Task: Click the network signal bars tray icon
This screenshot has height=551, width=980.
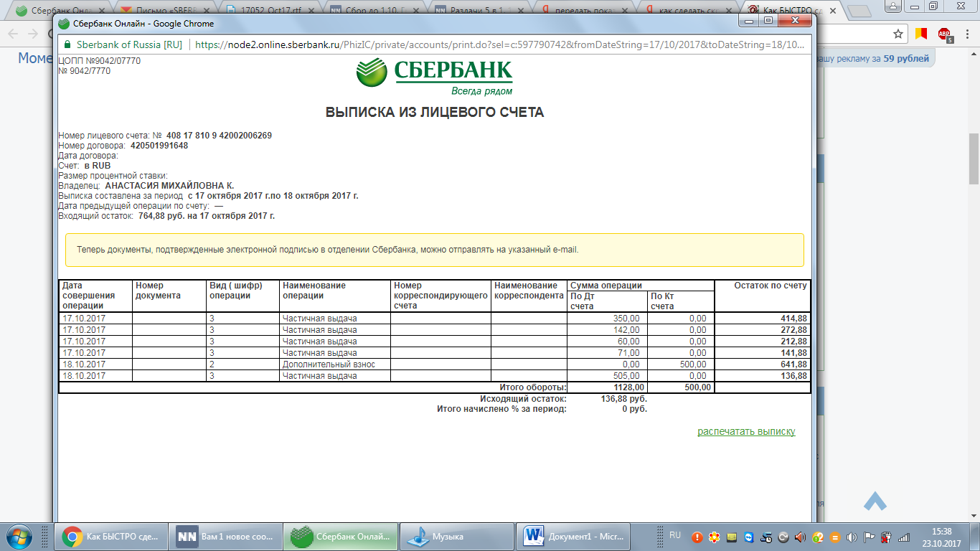Action: pyautogui.click(x=904, y=537)
